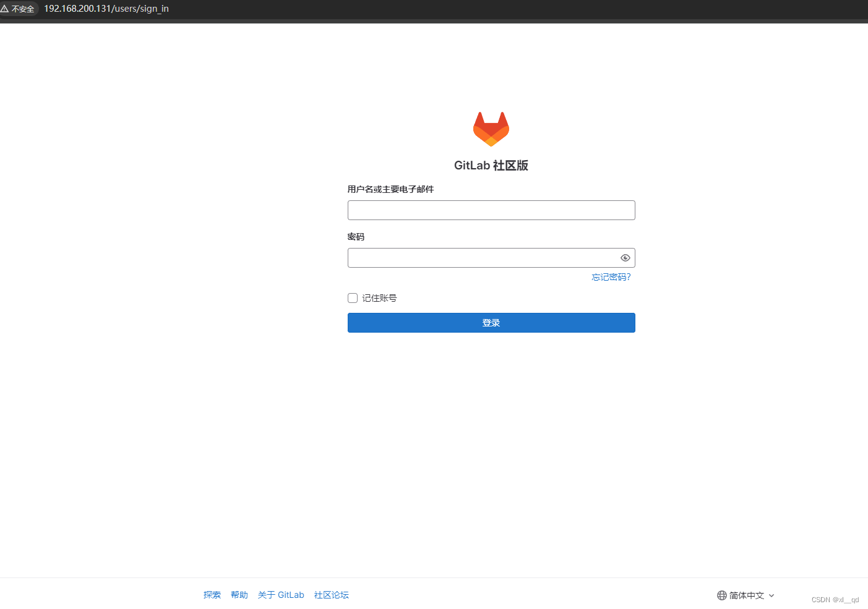Check the 记住账号 checkbox
This screenshot has width=868, height=609.
(x=353, y=298)
